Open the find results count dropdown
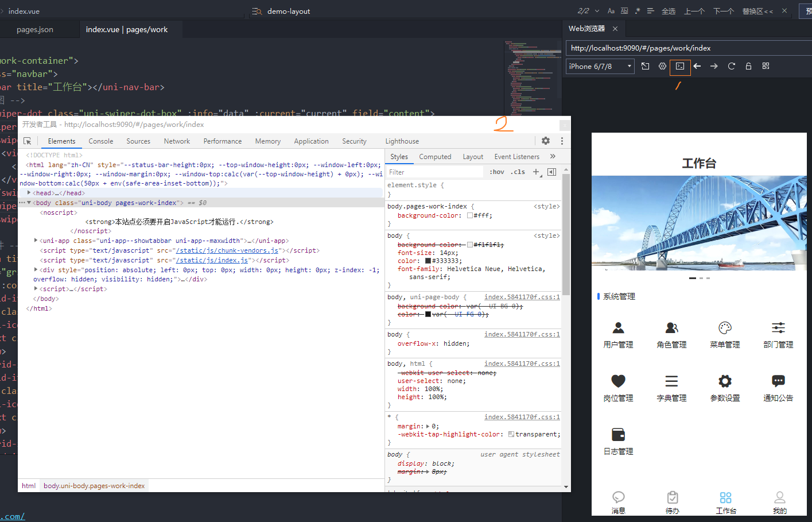Viewport: 812px width, 522px height. click(597, 11)
